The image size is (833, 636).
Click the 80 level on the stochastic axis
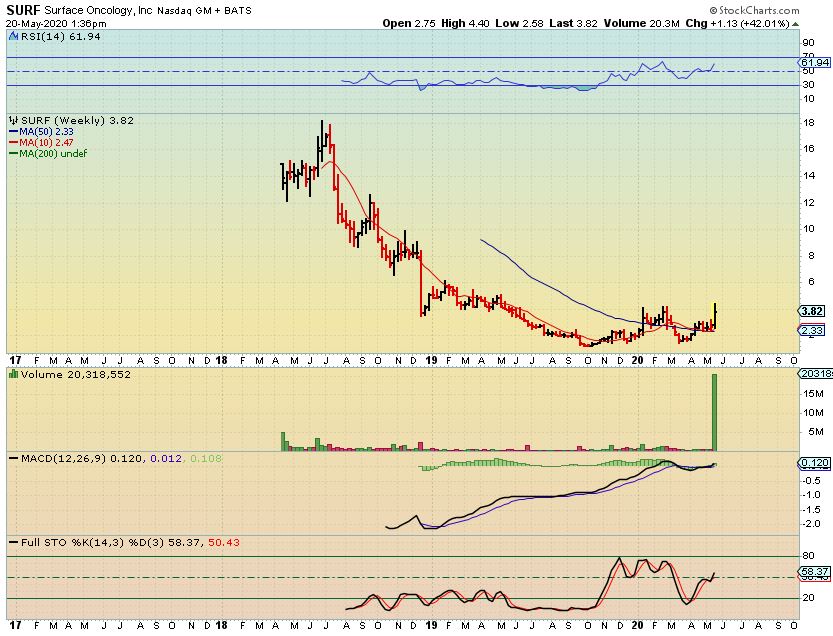(809, 556)
